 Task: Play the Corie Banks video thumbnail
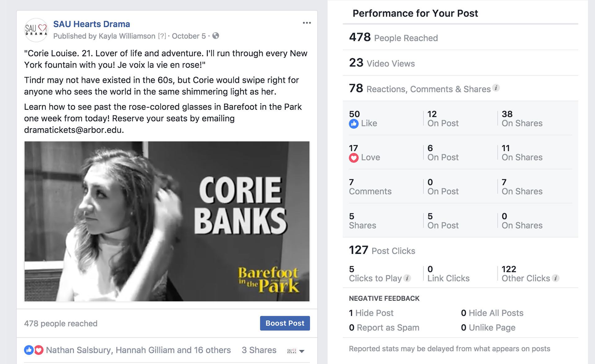tap(167, 221)
